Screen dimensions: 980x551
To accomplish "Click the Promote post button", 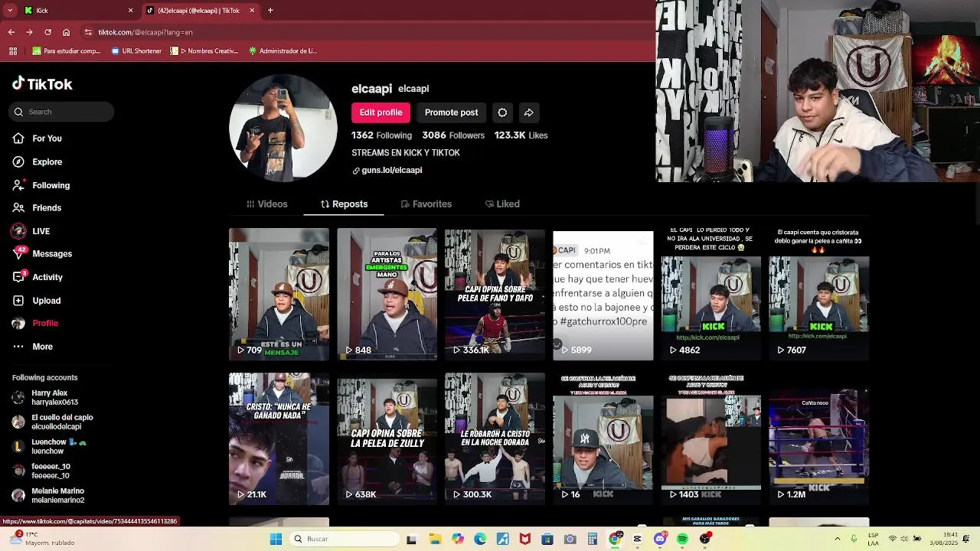I will point(451,112).
